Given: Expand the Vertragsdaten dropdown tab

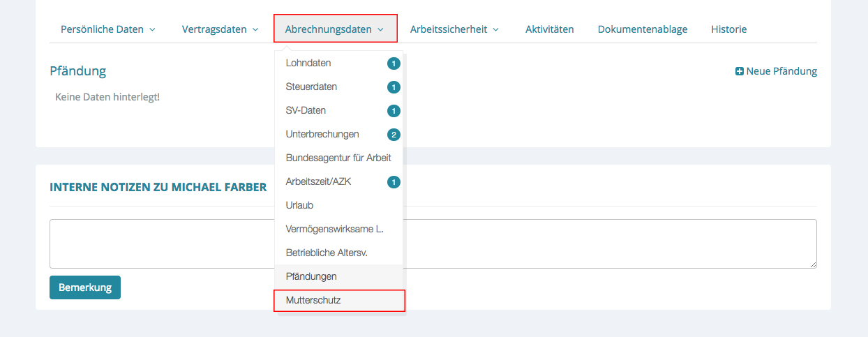Looking at the screenshot, I should tap(220, 29).
